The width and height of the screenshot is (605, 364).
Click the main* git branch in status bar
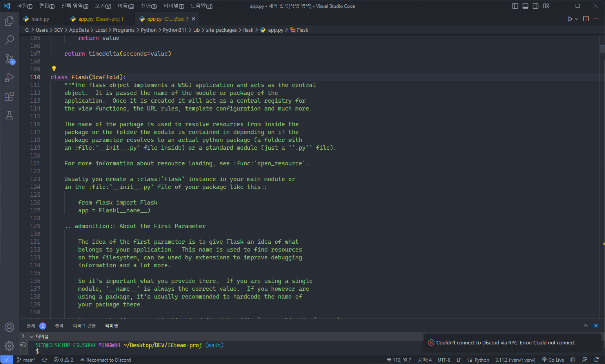26,360
